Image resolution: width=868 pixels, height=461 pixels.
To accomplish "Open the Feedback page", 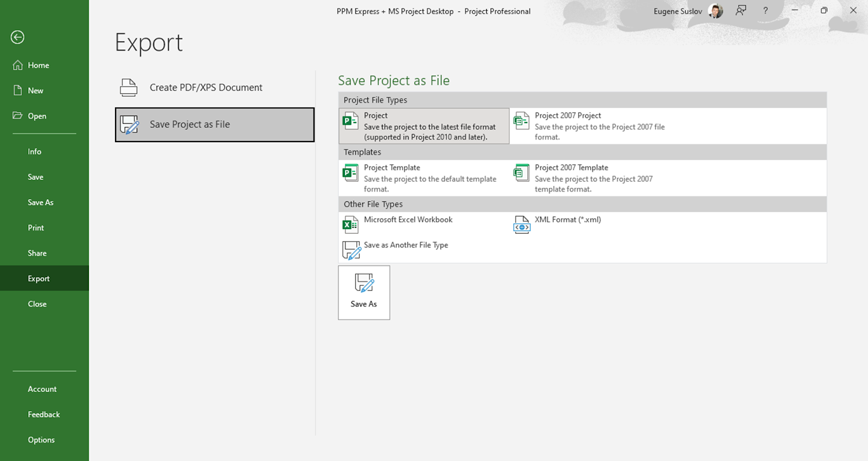I will [x=44, y=414].
